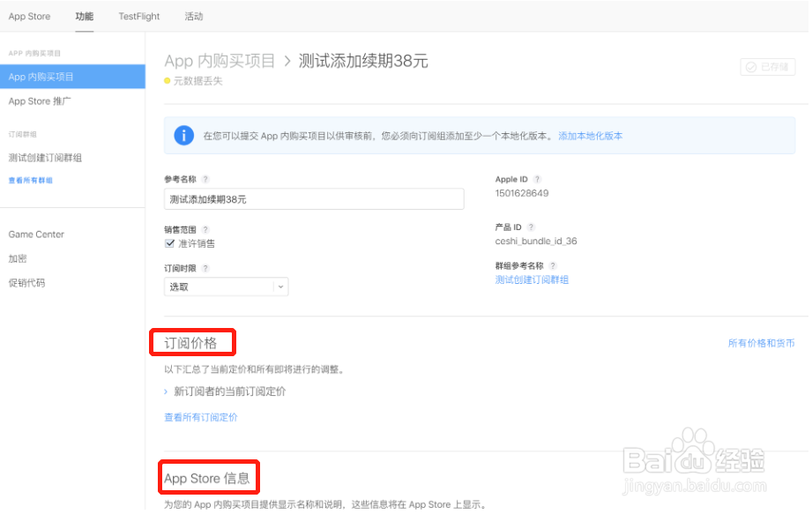Click 查看所有订阅定价 link
Viewport: 812px width, 514px height.
[x=201, y=417]
